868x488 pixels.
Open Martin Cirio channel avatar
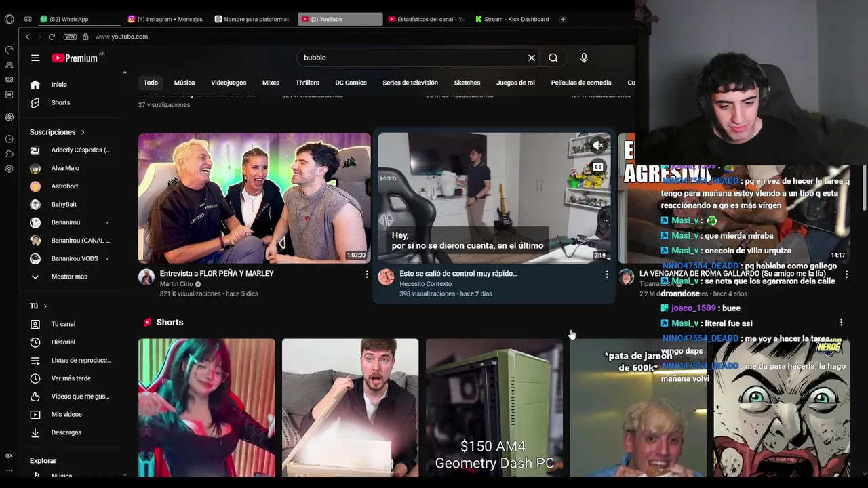point(146,277)
